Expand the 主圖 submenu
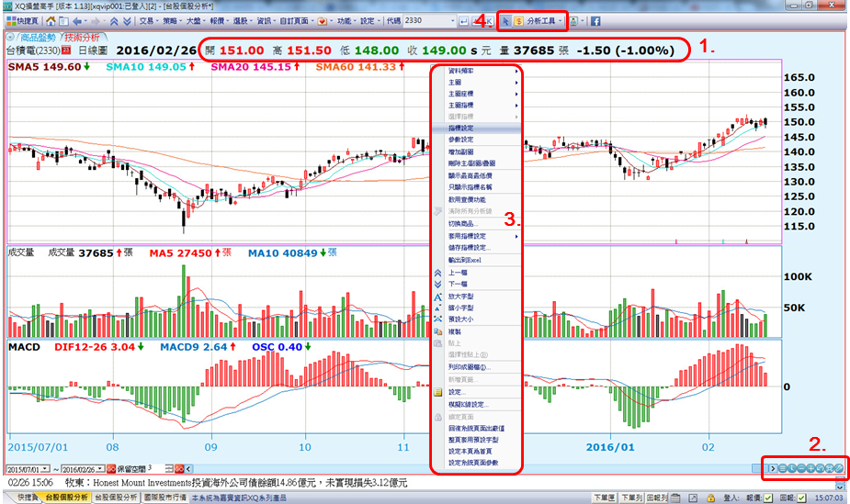 pyautogui.click(x=477, y=83)
